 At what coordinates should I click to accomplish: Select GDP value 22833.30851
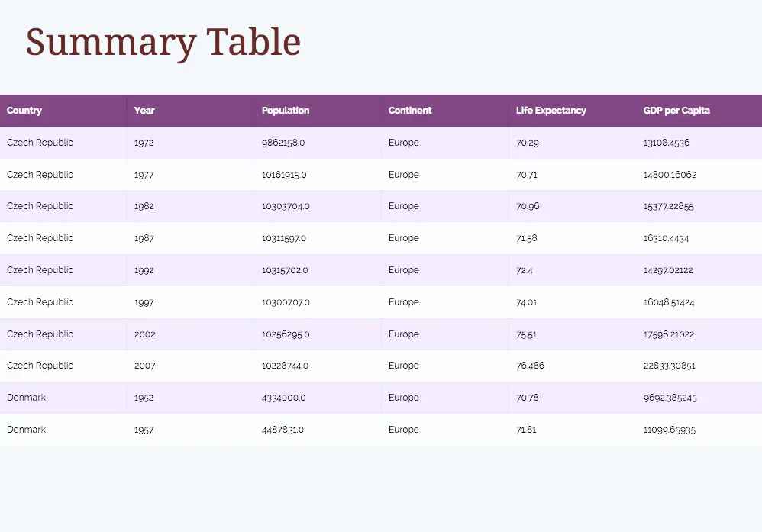[x=670, y=366]
